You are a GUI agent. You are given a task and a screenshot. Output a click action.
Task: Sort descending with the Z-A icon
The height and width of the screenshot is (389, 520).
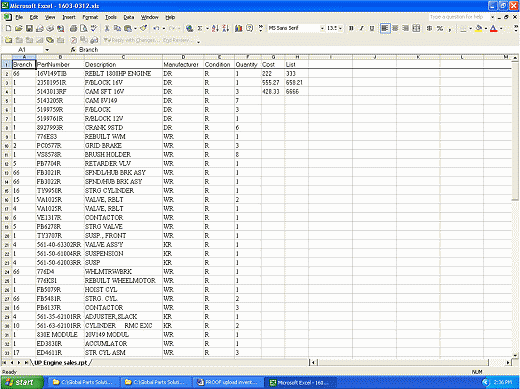[225, 29]
